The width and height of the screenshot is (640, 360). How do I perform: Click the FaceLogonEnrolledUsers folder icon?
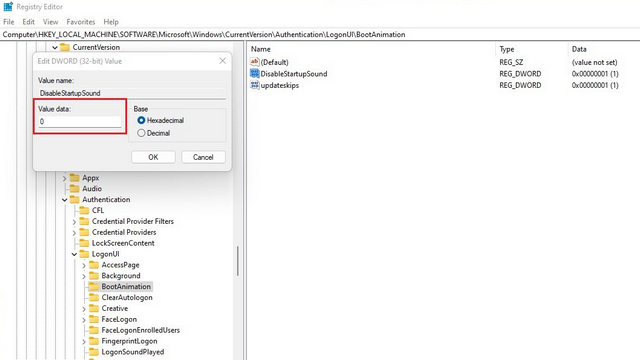coord(94,330)
